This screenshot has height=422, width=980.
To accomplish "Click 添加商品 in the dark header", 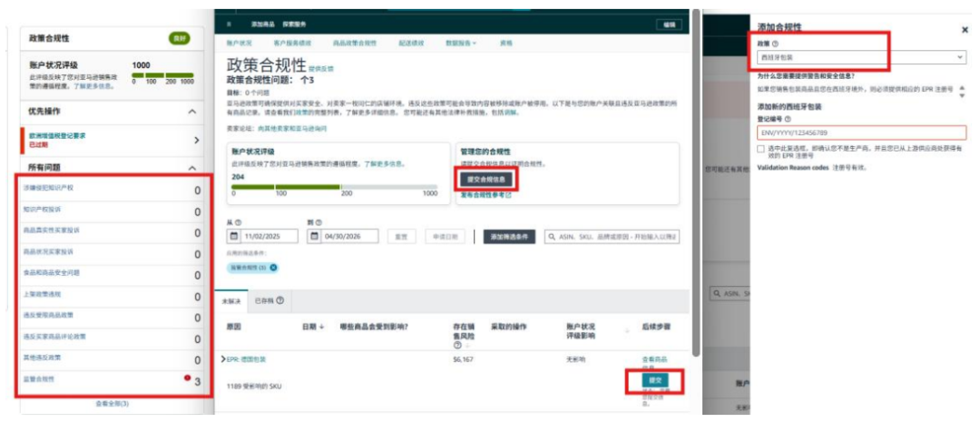I will pos(262,24).
